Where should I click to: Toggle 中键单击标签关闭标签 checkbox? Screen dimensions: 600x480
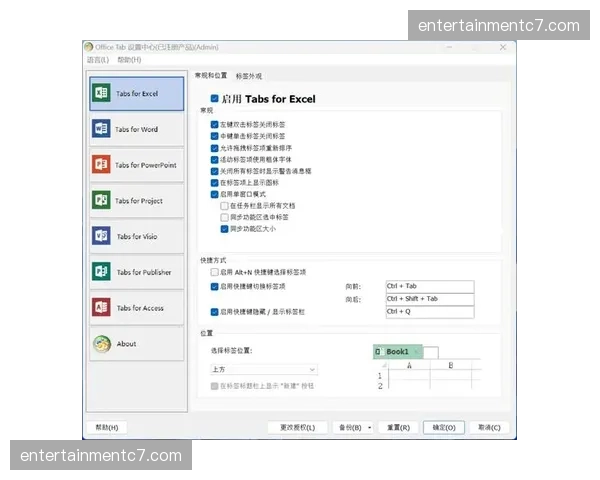pyautogui.click(x=215, y=136)
